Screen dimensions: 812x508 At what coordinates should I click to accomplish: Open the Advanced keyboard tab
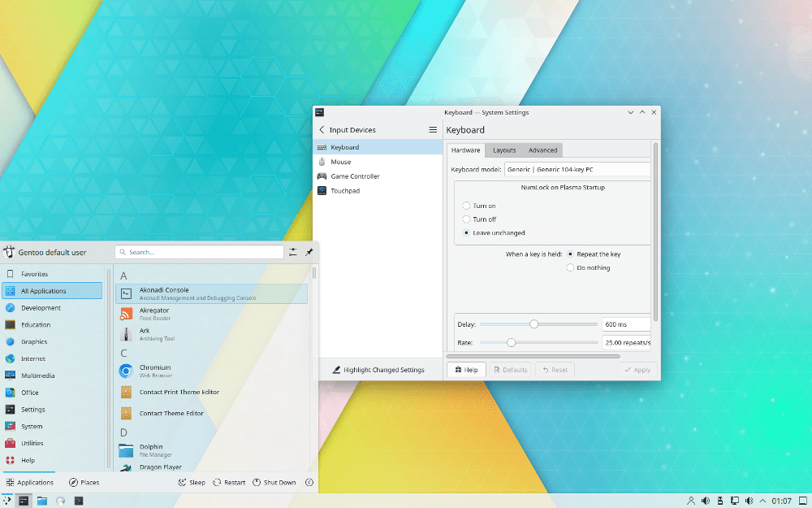point(542,150)
